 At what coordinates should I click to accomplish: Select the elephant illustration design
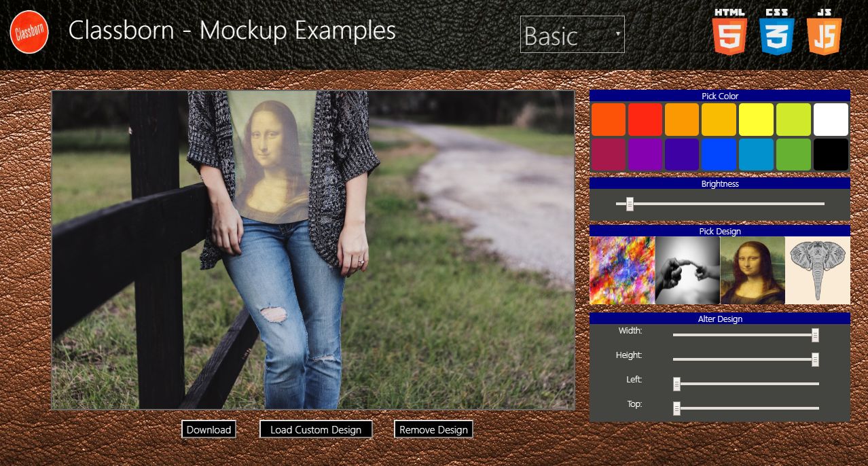click(818, 270)
